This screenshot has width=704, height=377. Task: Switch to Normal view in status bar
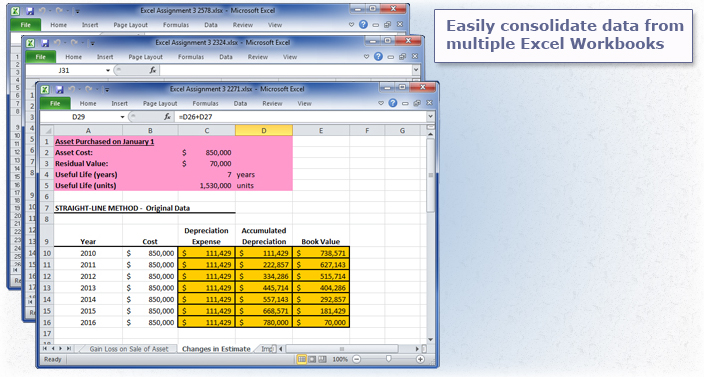pyautogui.click(x=302, y=359)
